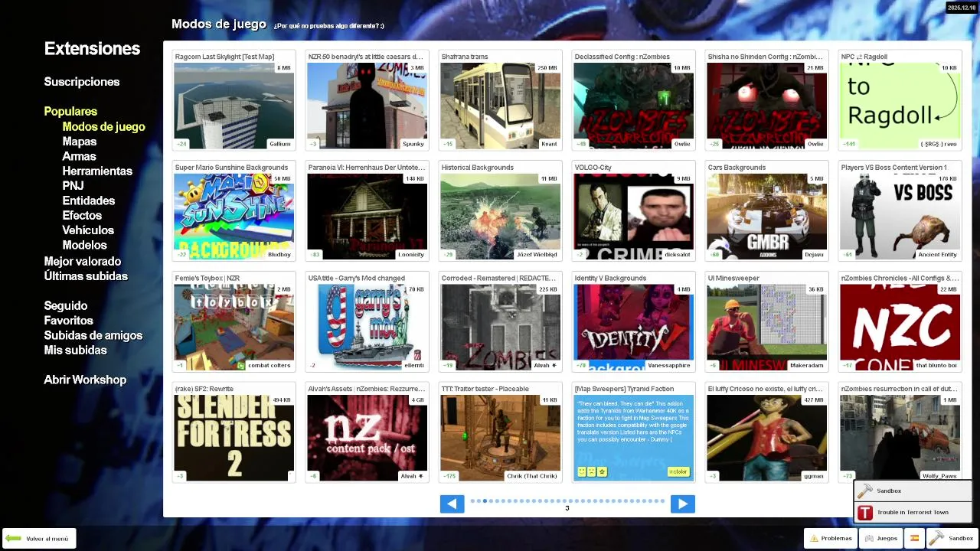This screenshot has width=980, height=551.
Task: Open the Shafrana trams addon
Action: (500, 100)
